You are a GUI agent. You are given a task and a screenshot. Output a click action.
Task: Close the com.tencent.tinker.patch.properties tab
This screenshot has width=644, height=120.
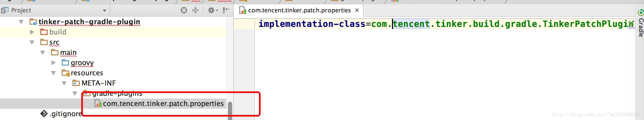357,10
